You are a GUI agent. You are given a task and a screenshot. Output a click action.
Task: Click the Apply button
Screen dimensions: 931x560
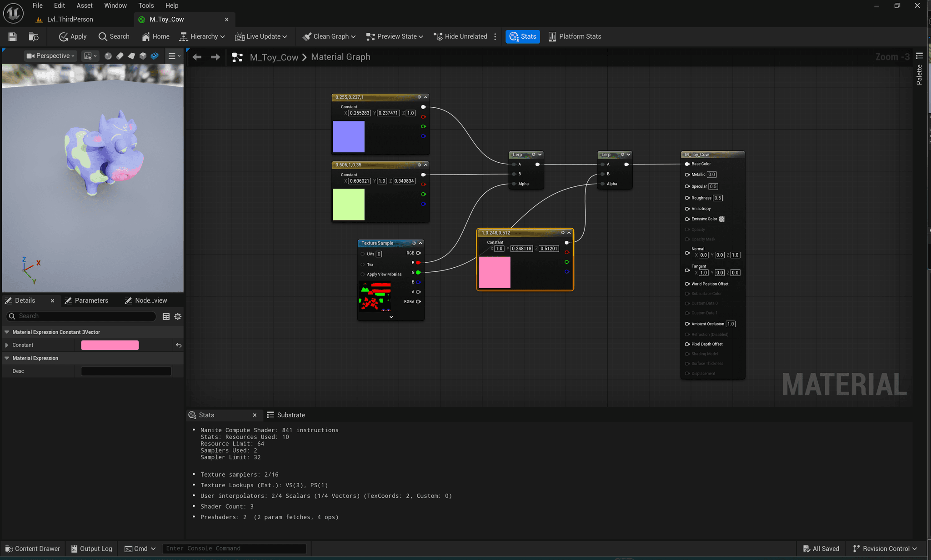(73, 36)
